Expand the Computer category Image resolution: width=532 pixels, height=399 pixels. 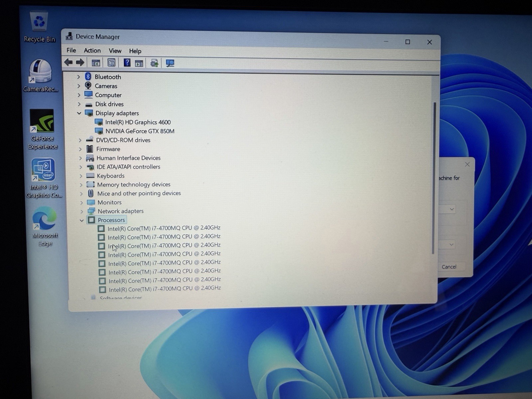point(79,95)
